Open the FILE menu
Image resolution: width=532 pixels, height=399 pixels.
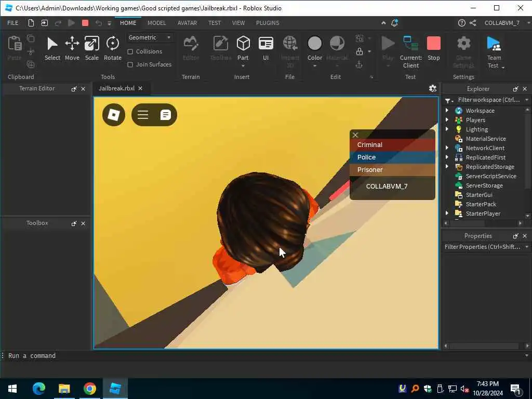tap(13, 23)
